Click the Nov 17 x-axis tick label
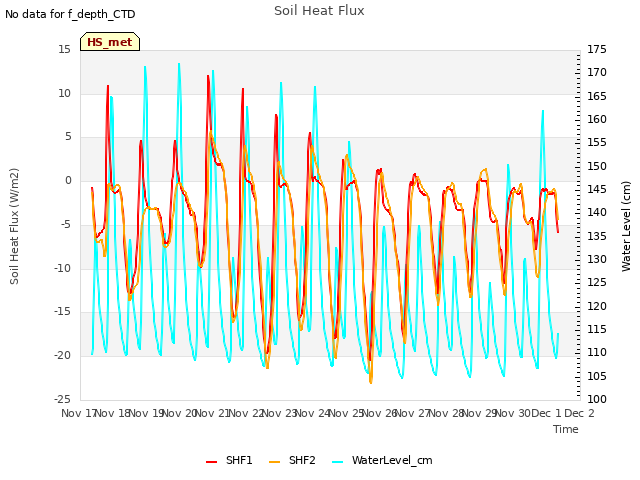The width and height of the screenshot is (640, 480). (78, 413)
